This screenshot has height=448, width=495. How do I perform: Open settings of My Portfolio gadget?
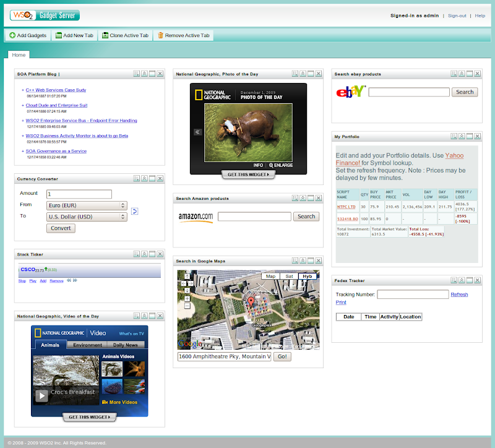coord(454,136)
